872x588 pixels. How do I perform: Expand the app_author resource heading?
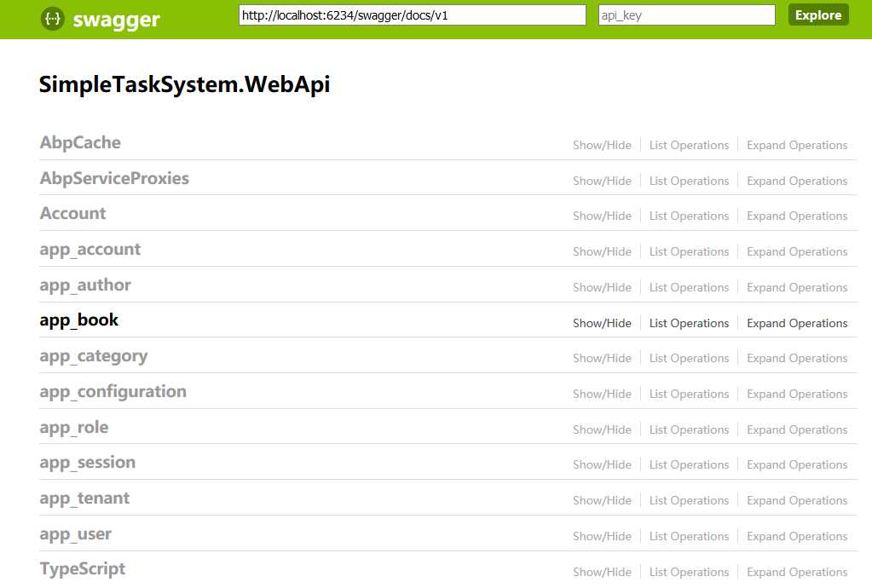(x=85, y=285)
